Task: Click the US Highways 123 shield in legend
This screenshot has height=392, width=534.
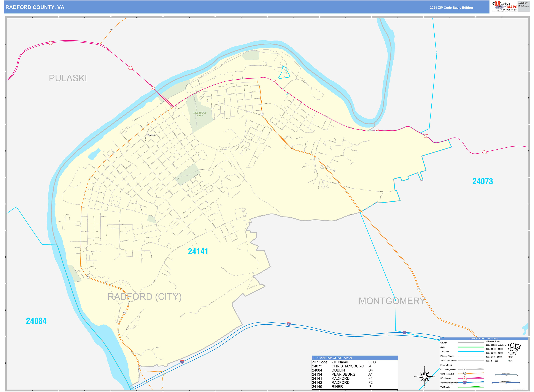Action: tap(464, 378)
